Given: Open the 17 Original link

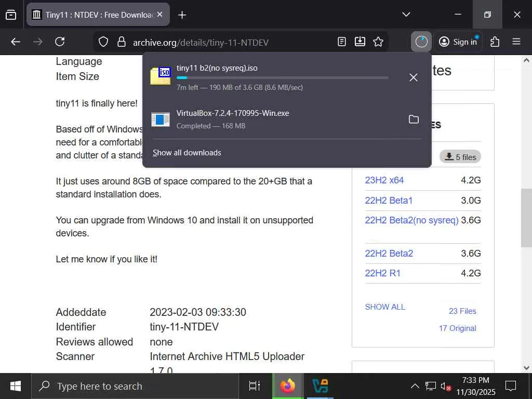Looking at the screenshot, I should [457, 328].
